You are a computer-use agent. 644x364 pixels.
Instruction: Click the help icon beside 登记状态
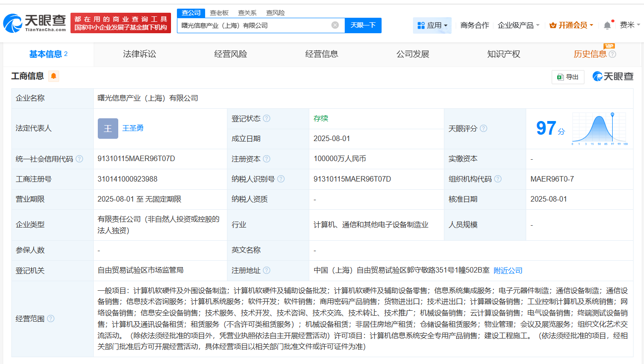pos(267,118)
